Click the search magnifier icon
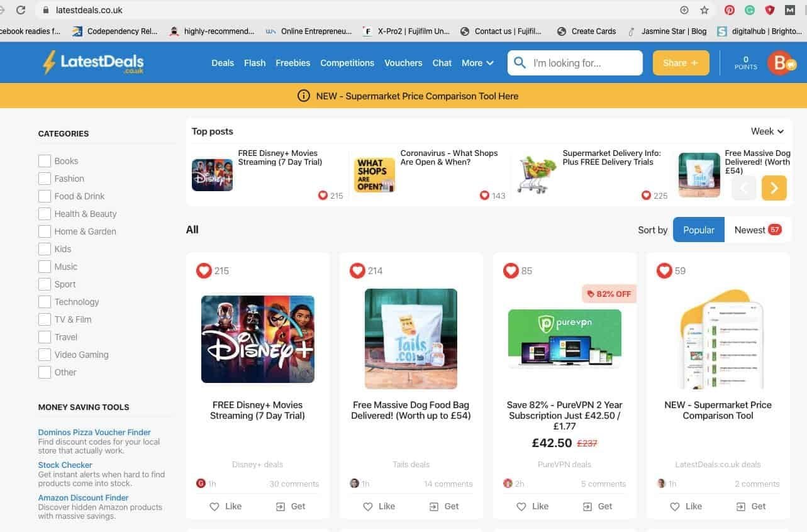 tap(520, 63)
